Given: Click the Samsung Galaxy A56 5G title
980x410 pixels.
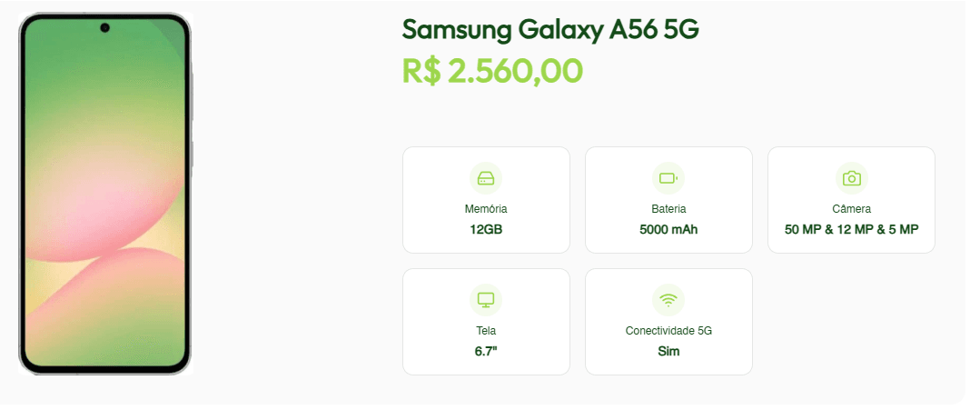Looking at the screenshot, I should 550,30.
